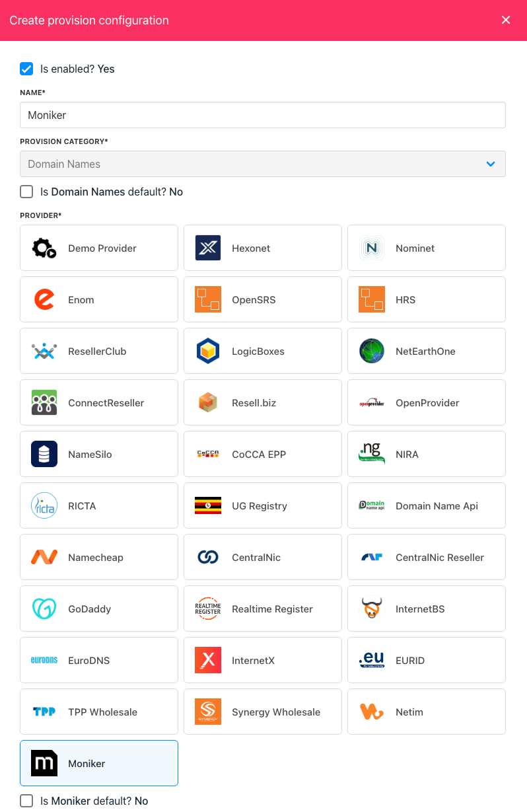Choose the NIRA .ng logo icon
The height and width of the screenshot is (812, 527).
(372, 454)
